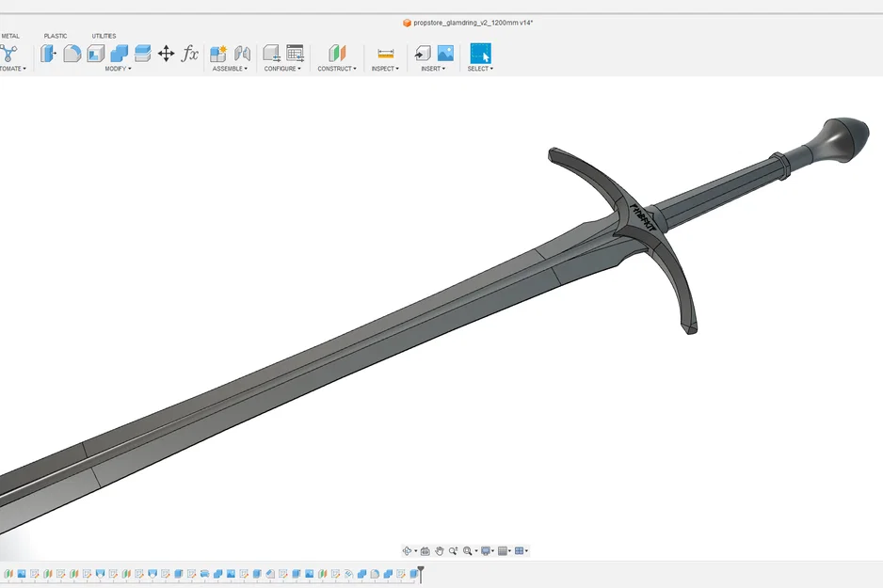Click the propstore_glamdring document title
The image size is (883, 588).
click(x=471, y=21)
